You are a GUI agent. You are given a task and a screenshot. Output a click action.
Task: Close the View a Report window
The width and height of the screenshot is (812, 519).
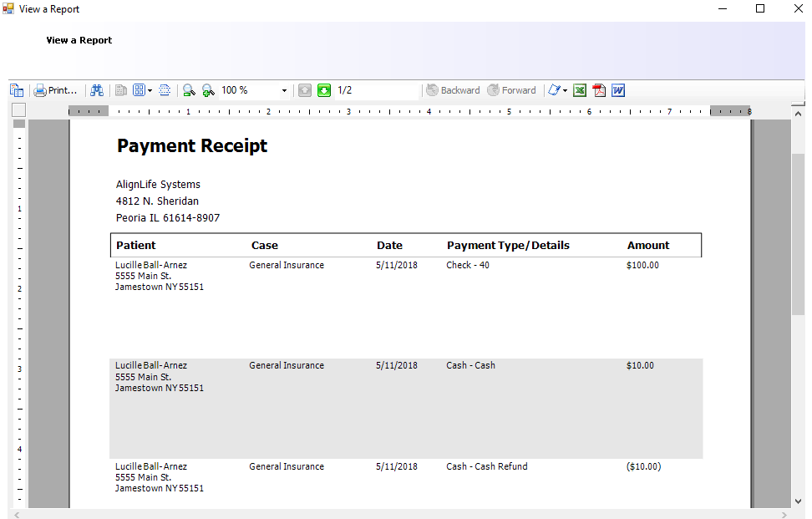point(799,9)
